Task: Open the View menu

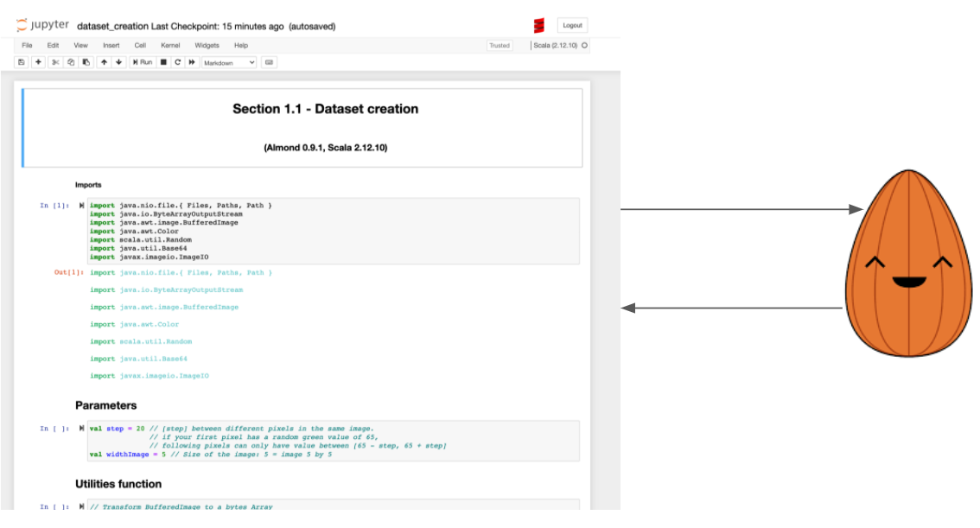Action: point(80,46)
